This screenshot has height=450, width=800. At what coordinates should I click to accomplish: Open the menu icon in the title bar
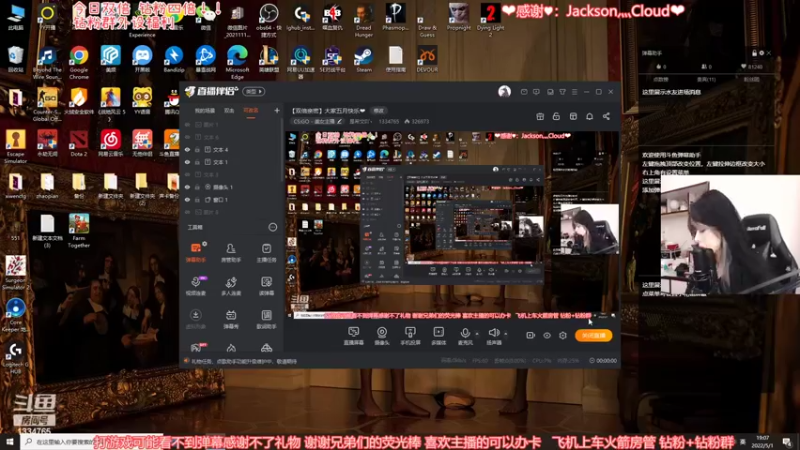click(x=574, y=92)
